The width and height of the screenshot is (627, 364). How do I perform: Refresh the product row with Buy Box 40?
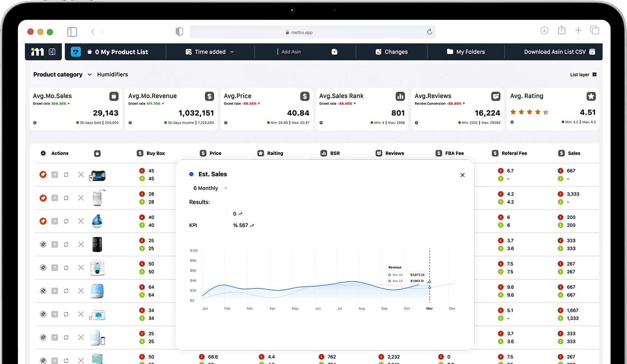point(66,221)
